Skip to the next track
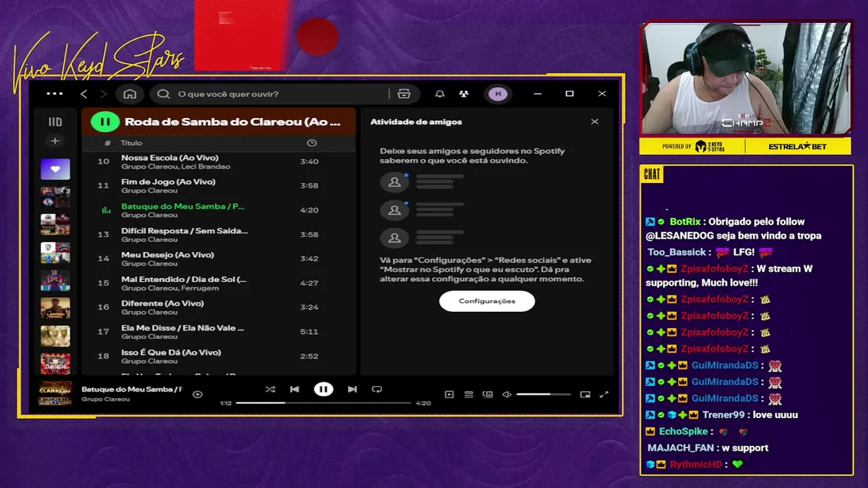The height and width of the screenshot is (488, 868). [x=352, y=389]
